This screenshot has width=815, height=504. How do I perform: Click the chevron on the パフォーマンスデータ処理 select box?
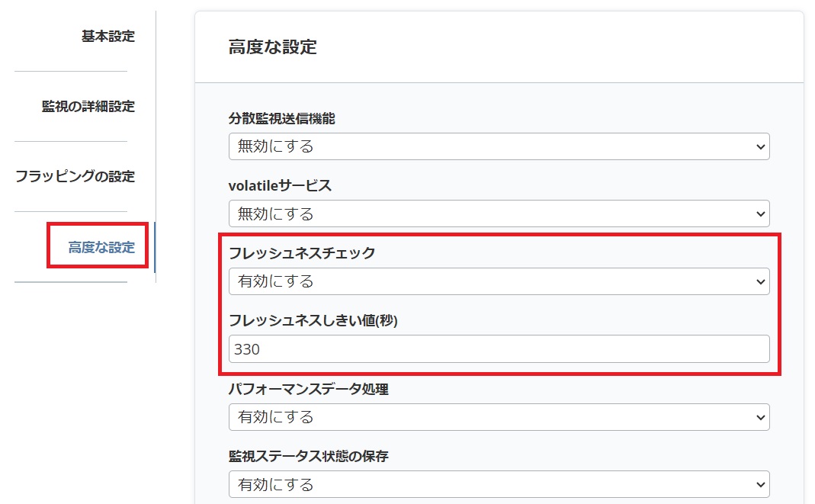coord(759,417)
